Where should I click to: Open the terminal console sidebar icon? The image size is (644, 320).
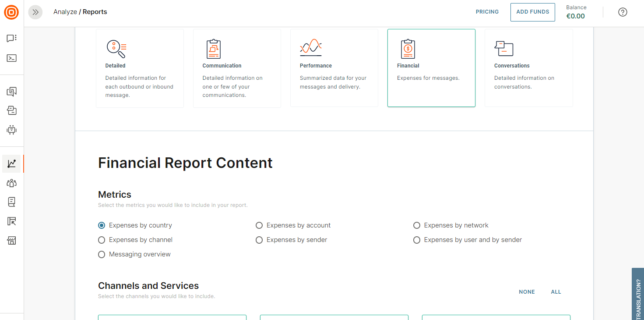pos(12,58)
